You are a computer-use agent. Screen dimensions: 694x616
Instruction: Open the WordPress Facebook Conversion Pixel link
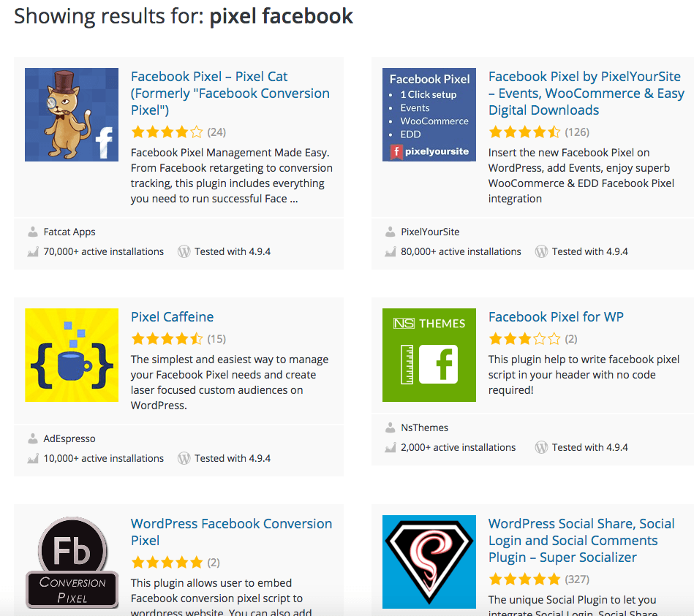tap(231, 531)
